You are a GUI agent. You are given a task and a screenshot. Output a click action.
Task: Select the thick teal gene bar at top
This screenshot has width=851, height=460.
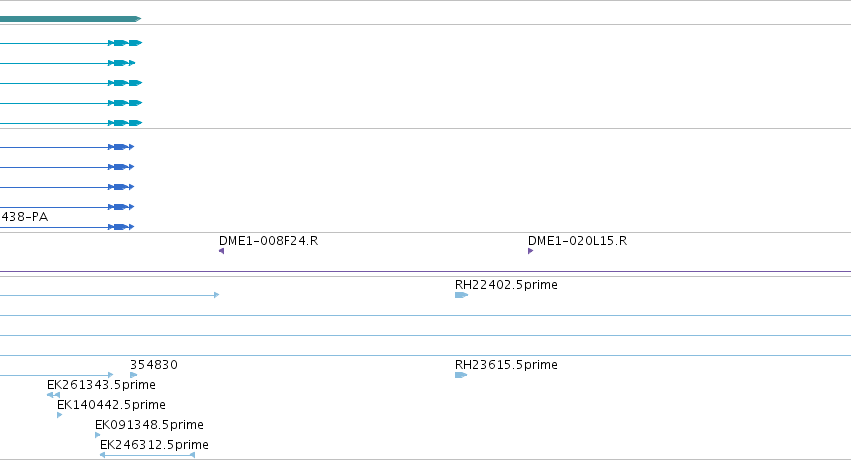click(x=71, y=19)
